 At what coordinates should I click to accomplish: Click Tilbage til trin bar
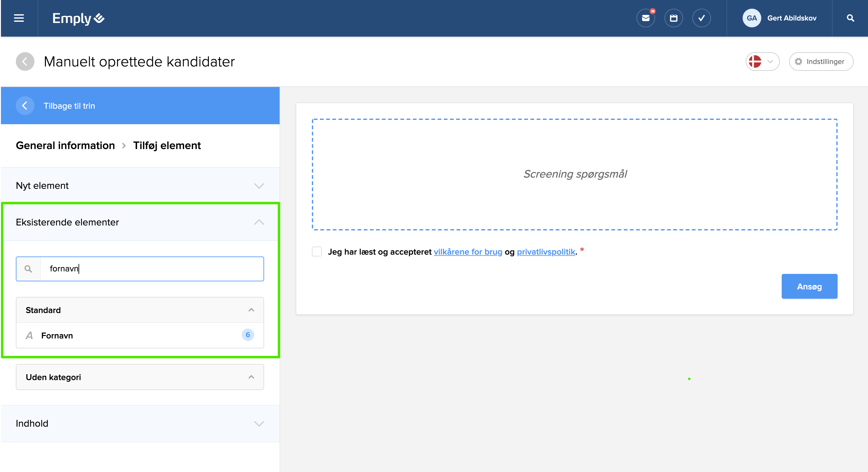point(69,106)
